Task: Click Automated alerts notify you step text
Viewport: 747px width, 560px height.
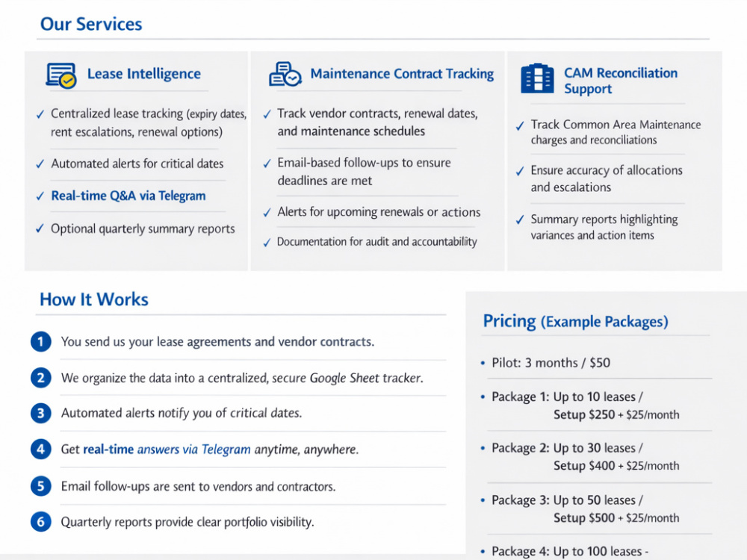Action: coord(181,413)
